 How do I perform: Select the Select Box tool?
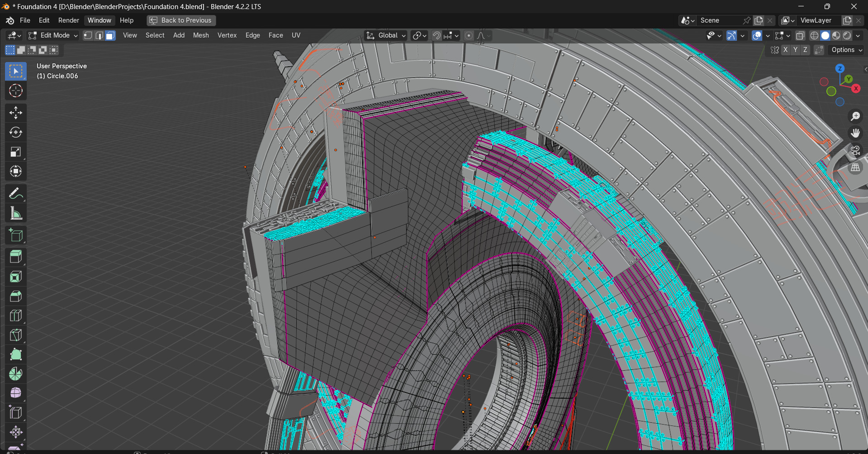click(16, 71)
